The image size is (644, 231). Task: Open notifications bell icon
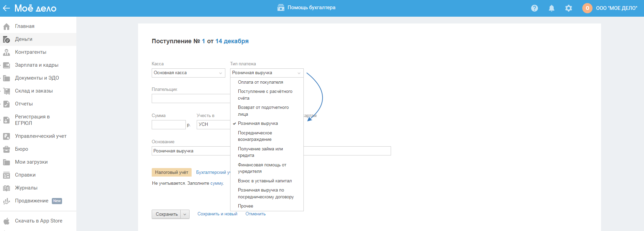pyautogui.click(x=552, y=8)
